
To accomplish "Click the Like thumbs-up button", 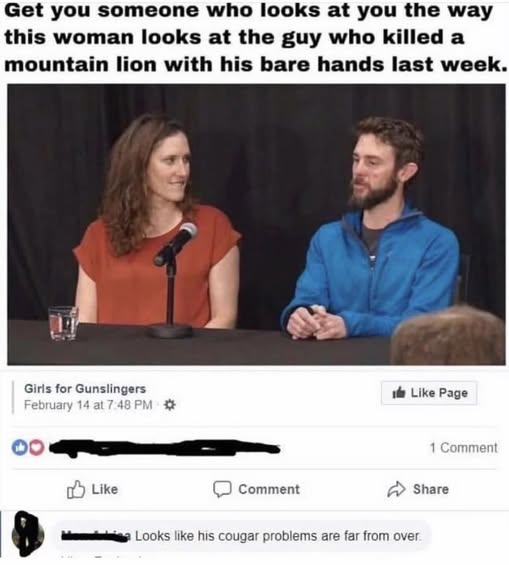I will click(93, 489).
